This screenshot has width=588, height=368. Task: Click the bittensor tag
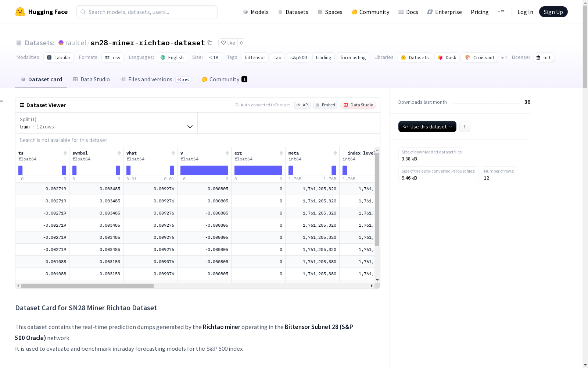point(255,57)
